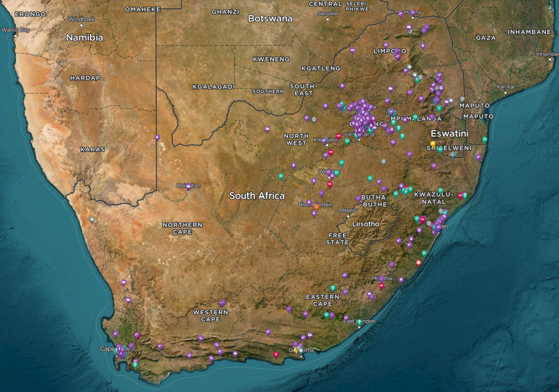Click the SHISELWENI label
559x392 pixels.
coord(449,148)
